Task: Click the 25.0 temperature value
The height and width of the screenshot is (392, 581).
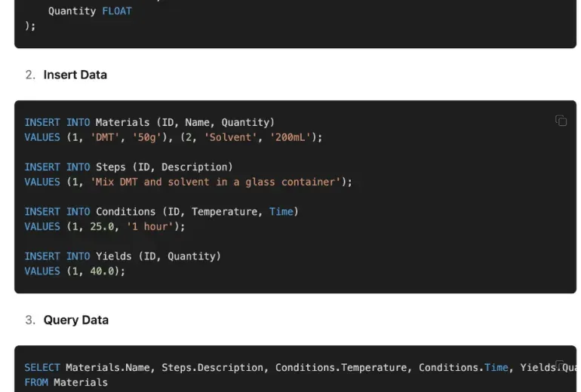Action: 102,227
